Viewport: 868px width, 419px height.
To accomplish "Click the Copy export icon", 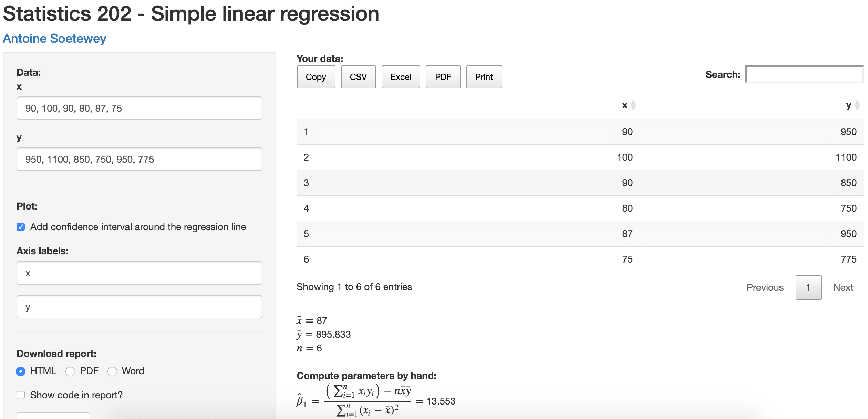I will point(317,77).
